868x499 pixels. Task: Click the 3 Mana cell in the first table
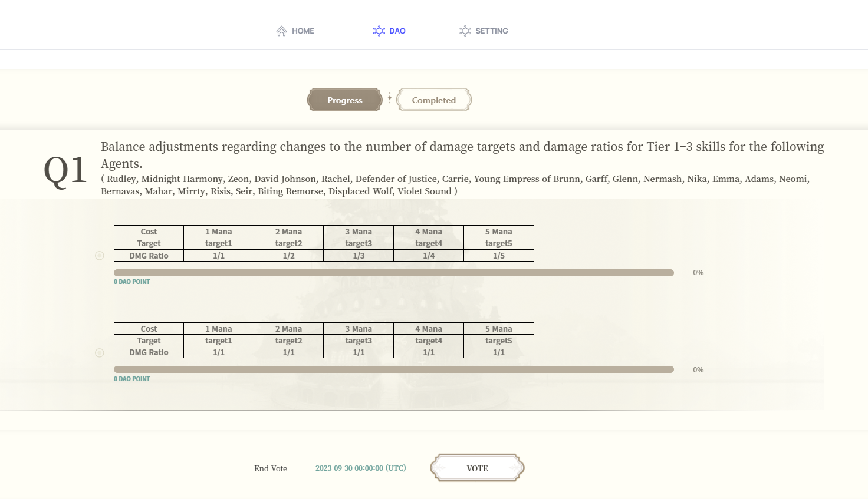coord(359,232)
